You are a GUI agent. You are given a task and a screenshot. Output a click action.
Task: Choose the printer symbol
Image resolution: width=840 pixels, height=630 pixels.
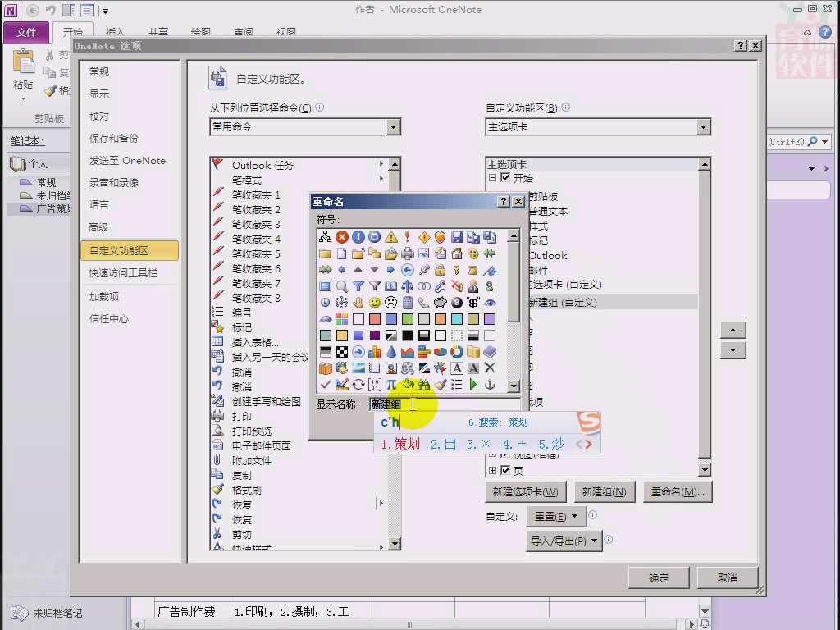[407, 253]
